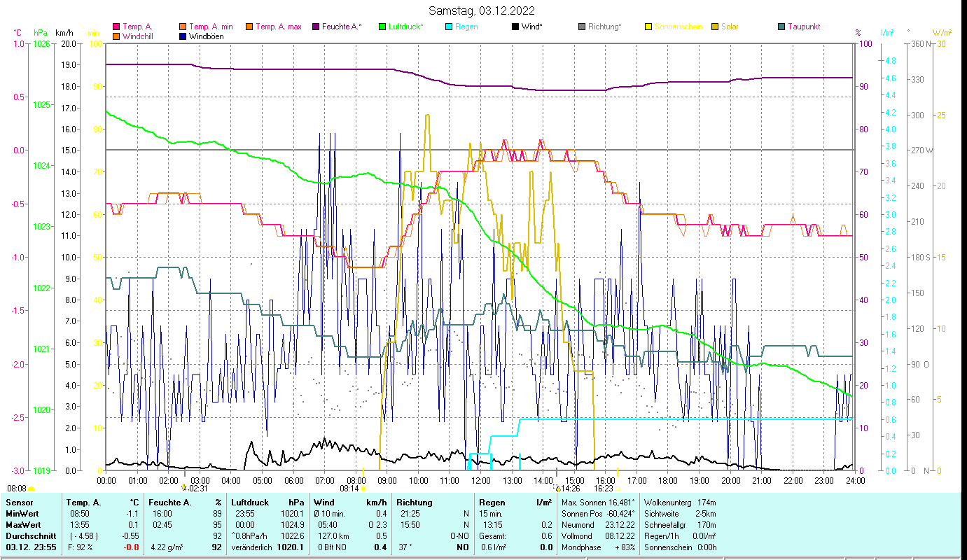
Task: Click the O 2.3 wind maximum value
Action: [377, 525]
